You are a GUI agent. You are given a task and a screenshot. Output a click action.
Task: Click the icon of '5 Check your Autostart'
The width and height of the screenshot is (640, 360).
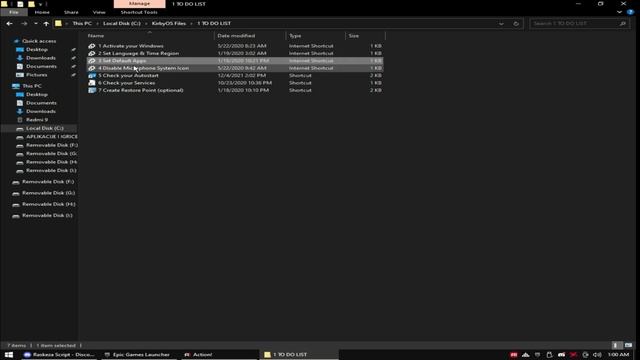click(x=92, y=76)
